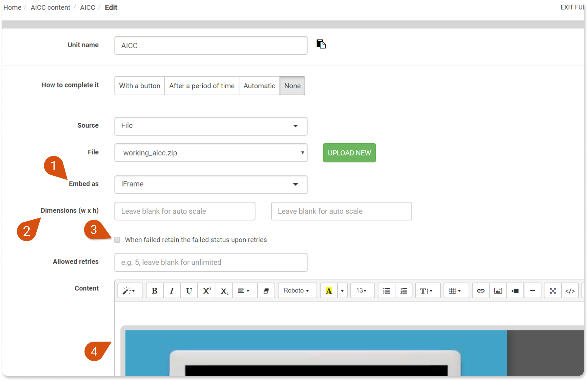Expand the Embed as iFrame dropdown

coord(211,184)
